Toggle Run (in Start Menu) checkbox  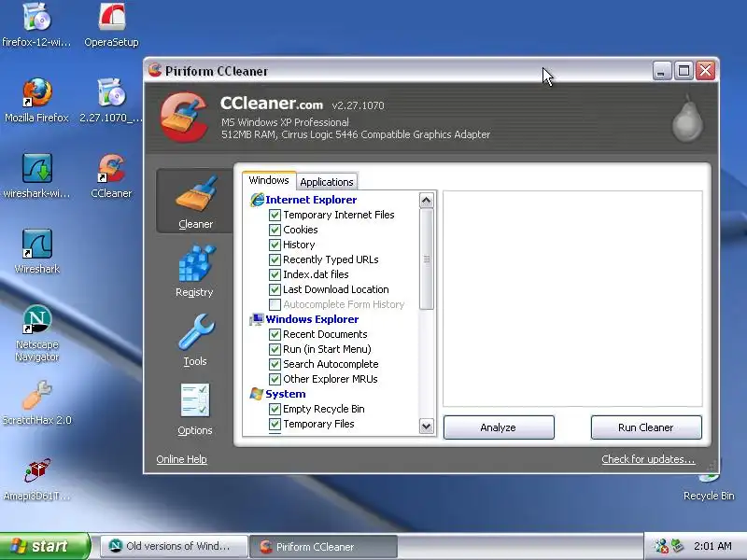tap(275, 349)
